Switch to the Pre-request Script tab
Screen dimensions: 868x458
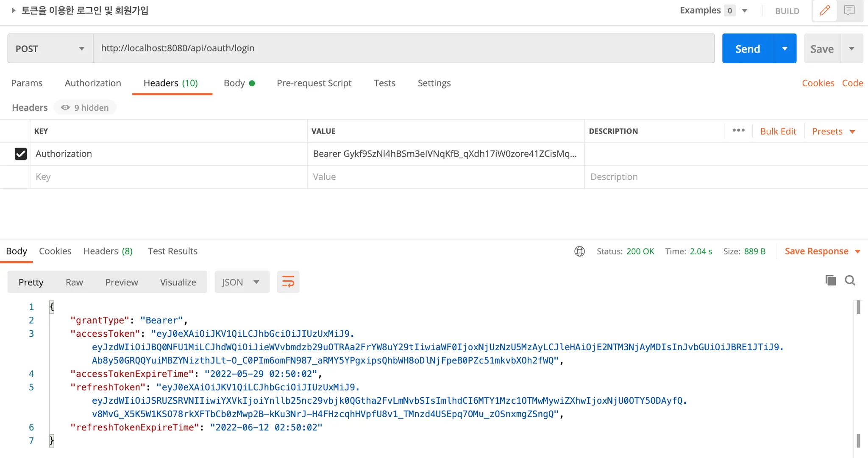[314, 83]
